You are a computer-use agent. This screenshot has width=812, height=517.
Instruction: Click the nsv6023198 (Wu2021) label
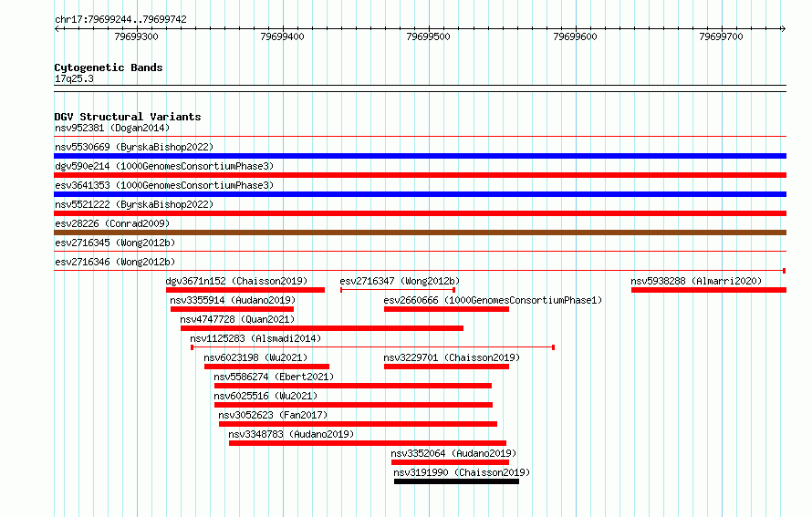tap(255, 357)
